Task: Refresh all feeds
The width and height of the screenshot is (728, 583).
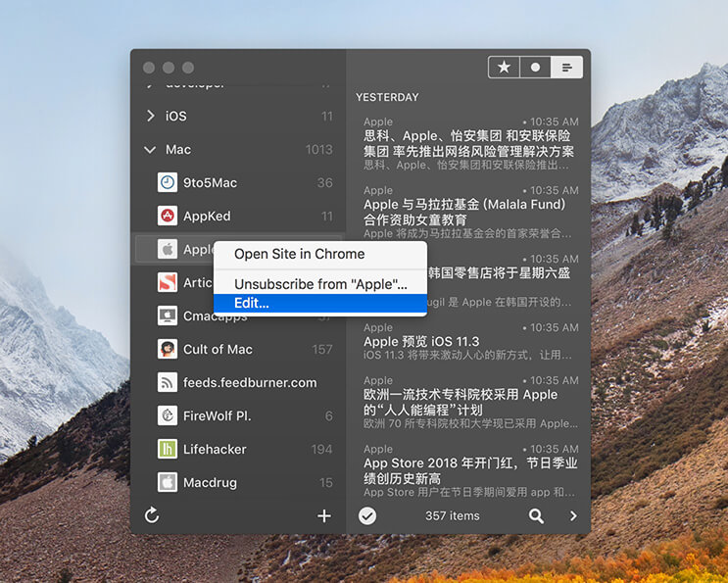Action: pyautogui.click(x=152, y=515)
